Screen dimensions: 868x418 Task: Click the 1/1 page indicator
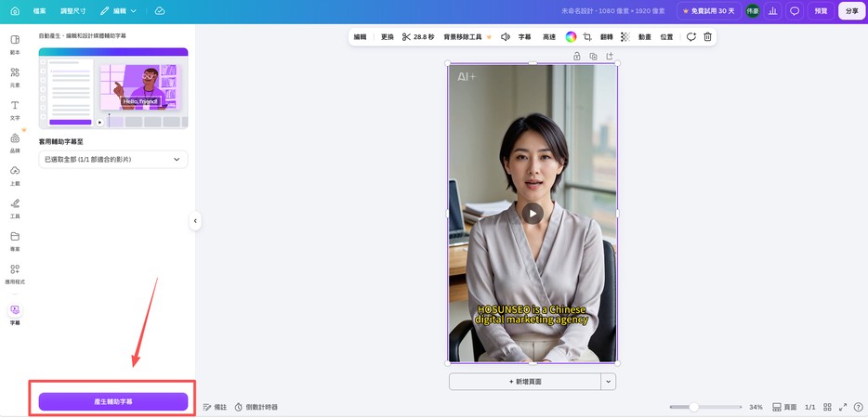(809, 407)
